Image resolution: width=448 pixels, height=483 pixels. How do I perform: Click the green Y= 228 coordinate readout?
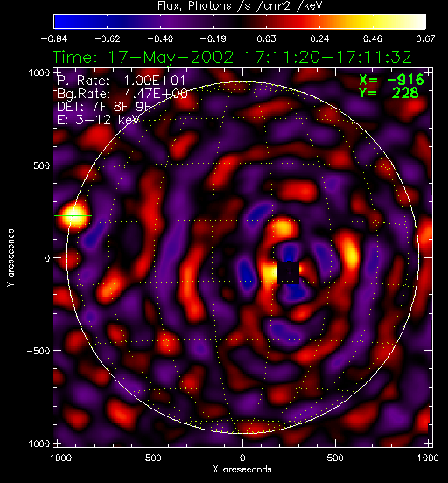388,93
